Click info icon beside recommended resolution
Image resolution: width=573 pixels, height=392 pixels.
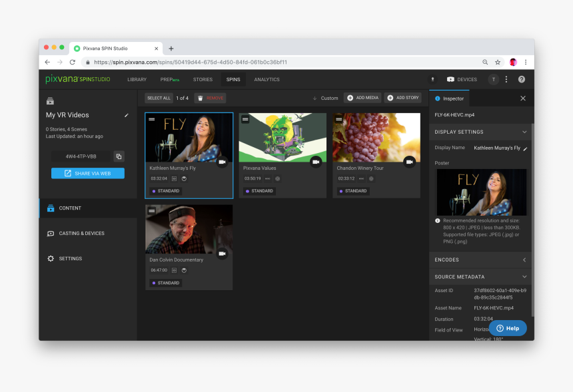coord(438,221)
